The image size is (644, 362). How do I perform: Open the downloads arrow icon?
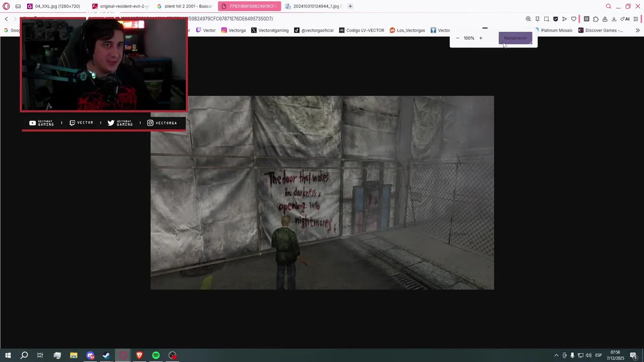614,19
